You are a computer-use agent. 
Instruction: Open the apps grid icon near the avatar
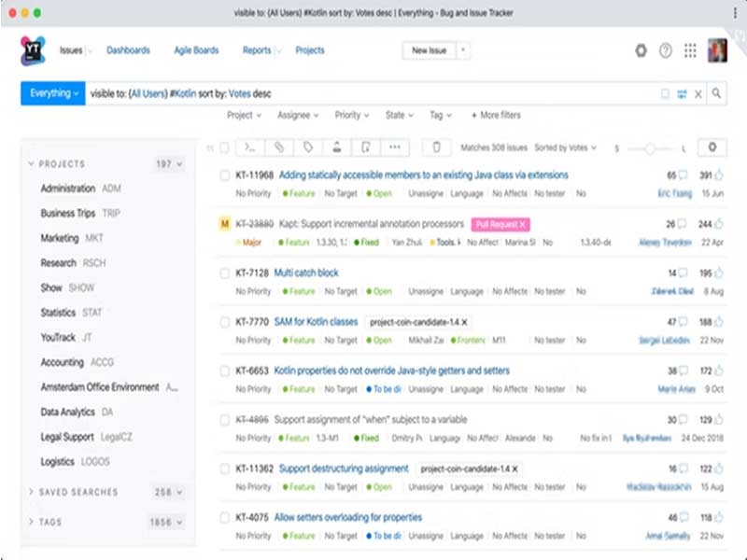click(691, 51)
